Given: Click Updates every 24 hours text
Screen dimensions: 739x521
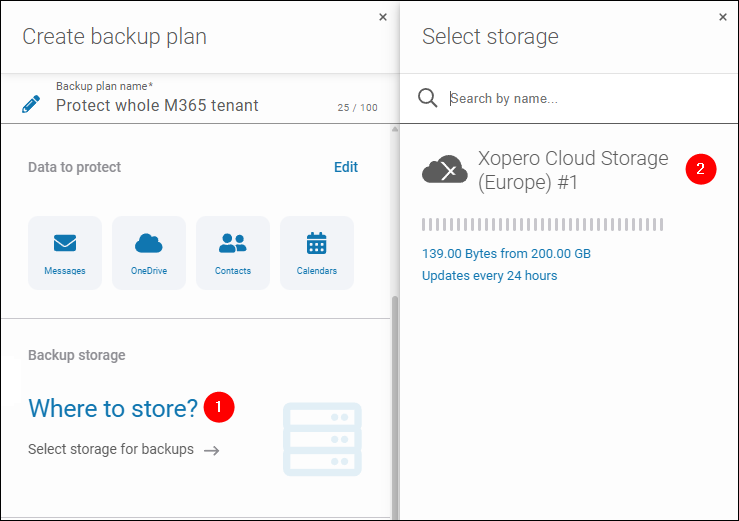Looking at the screenshot, I should click(489, 276).
